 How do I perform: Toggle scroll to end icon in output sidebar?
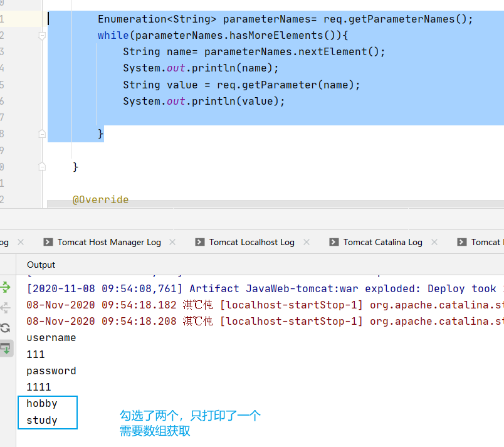coord(6,349)
